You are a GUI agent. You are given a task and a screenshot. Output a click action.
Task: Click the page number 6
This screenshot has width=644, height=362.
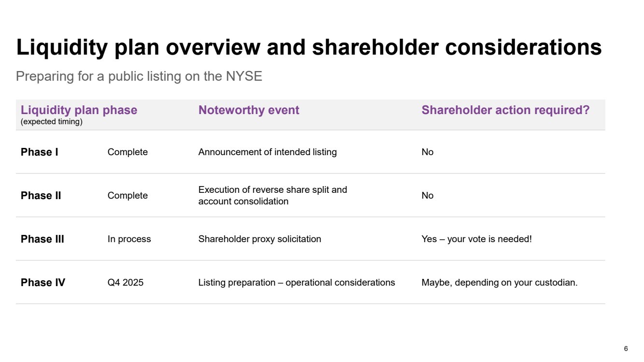(626, 348)
